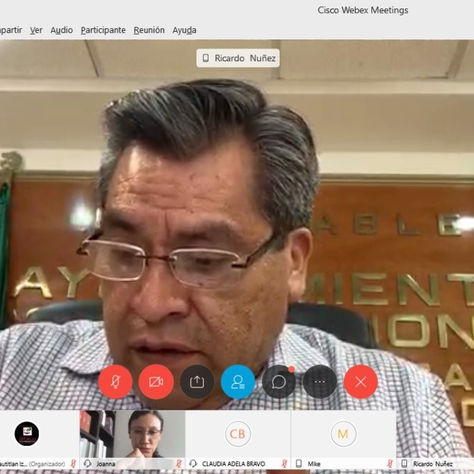
Task: Click the headset icon next to CLAUDIA ADELA BRAVO
Action: tap(193, 464)
